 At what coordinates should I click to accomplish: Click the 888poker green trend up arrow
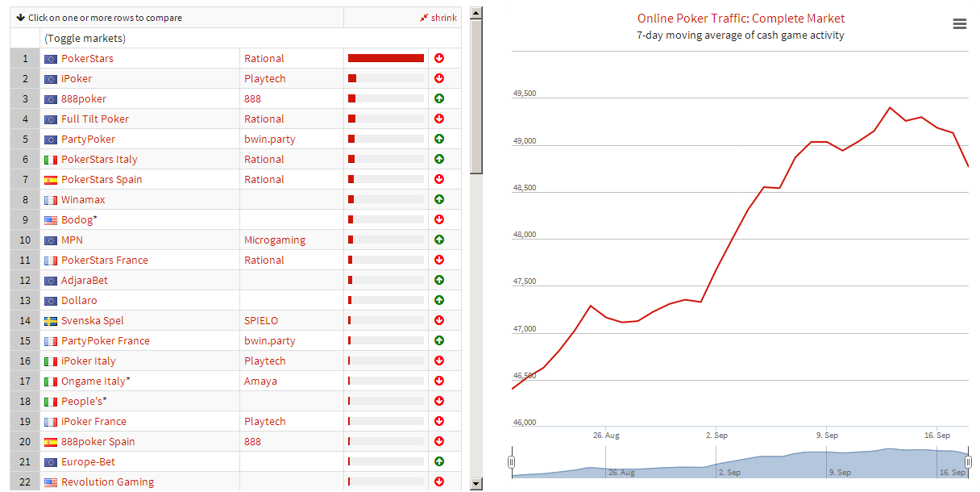click(x=439, y=98)
